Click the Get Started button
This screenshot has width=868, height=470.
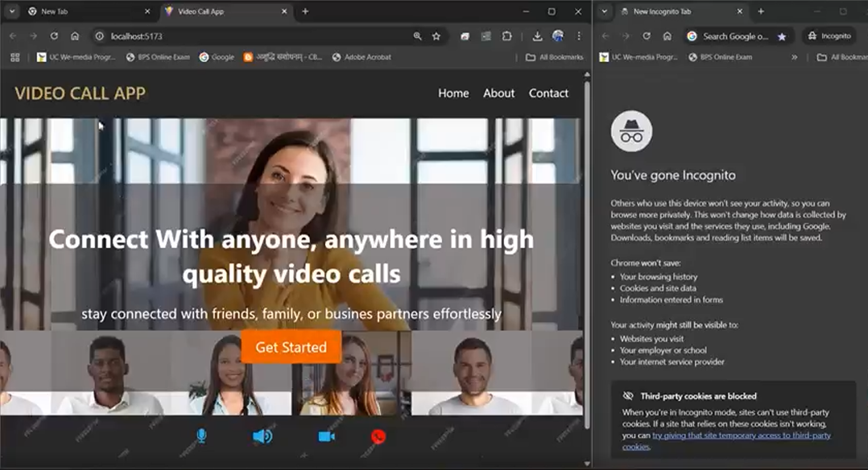click(291, 347)
